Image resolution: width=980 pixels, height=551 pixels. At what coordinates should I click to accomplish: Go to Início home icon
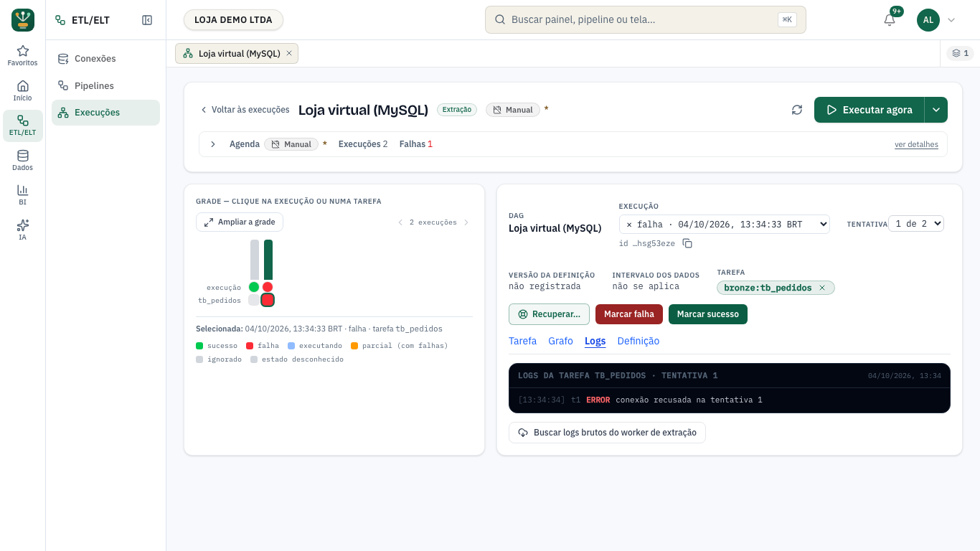pyautogui.click(x=23, y=90)
